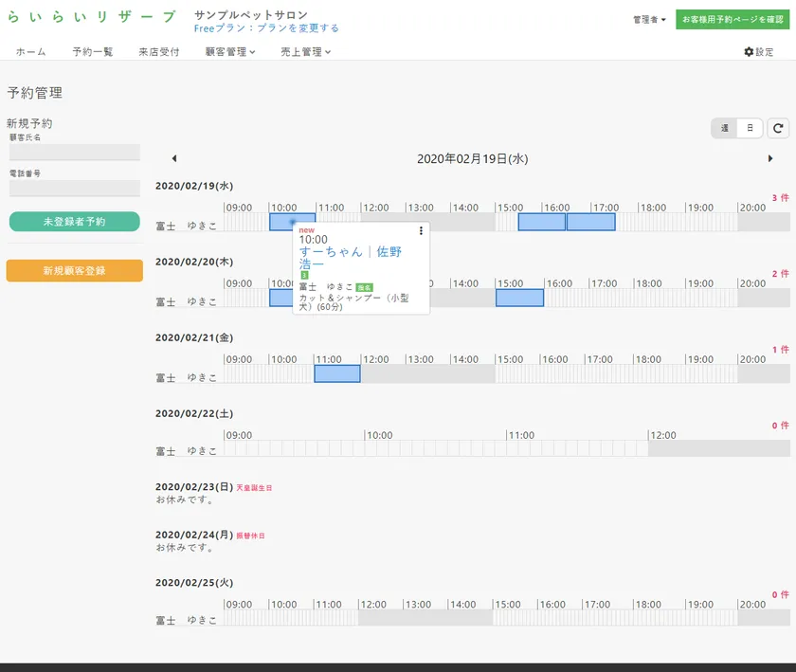Go to previous week with left arrow

(174, 159)
